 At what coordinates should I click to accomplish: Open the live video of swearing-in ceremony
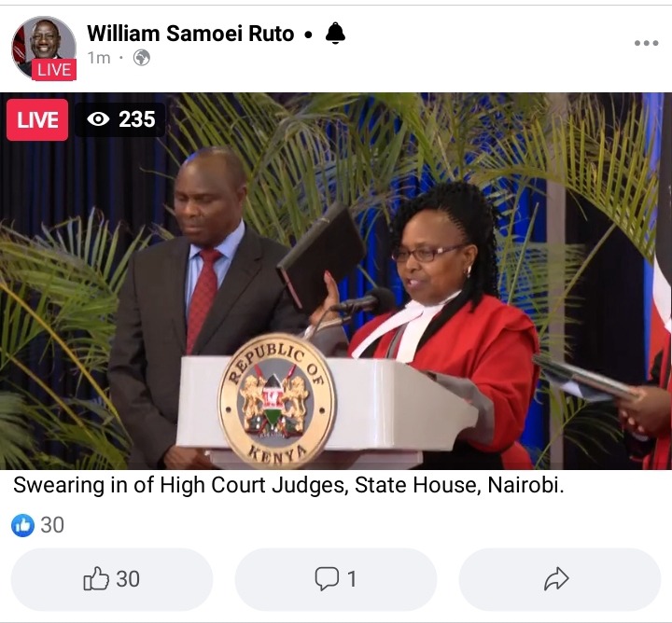coord(336,281)
